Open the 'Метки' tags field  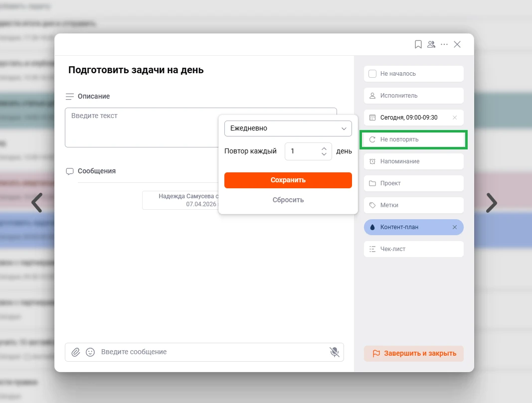[414, 205]
